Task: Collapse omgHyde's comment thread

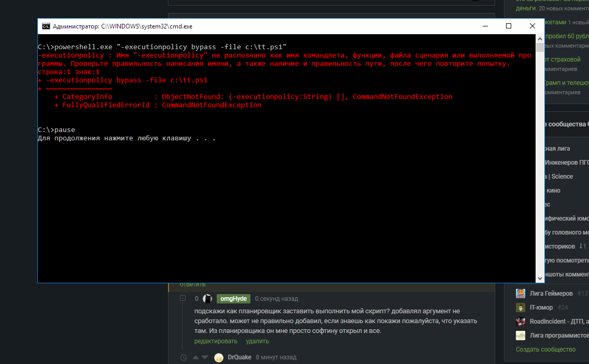Action: click(x=183, y=299)
